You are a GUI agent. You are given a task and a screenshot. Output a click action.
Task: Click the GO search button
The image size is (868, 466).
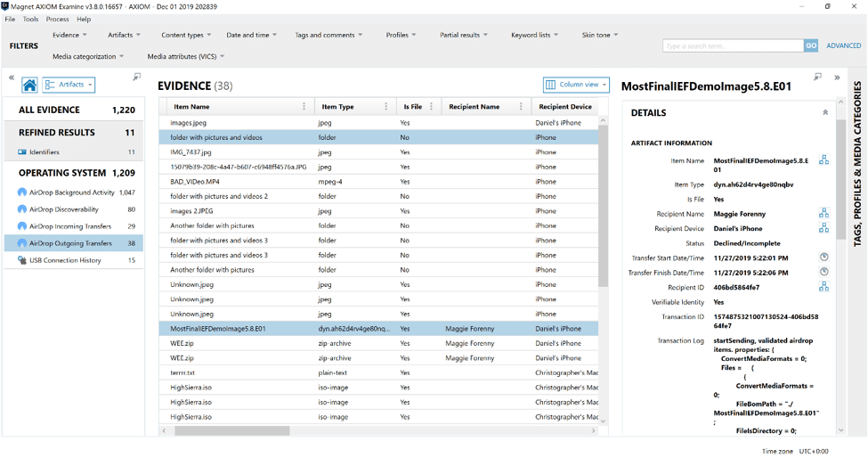pos(811,45)
